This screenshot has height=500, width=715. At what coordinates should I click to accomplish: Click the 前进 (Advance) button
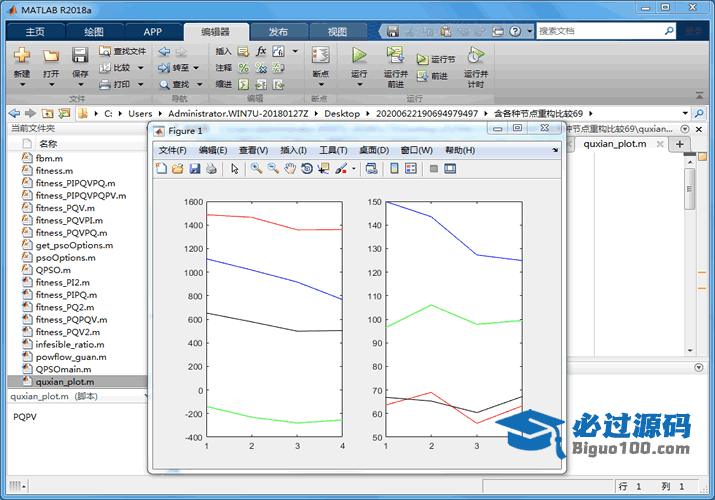432,76
